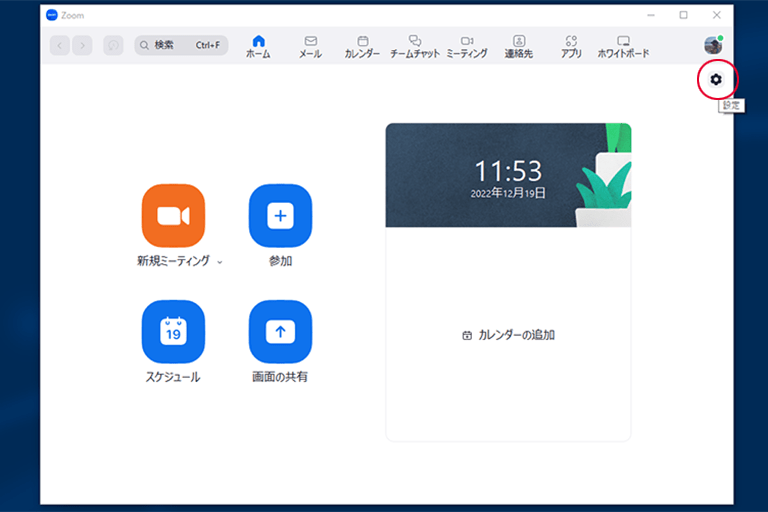Start a new meeting with orange camera icon
The image size is (768, 512).
pos(173,216)
